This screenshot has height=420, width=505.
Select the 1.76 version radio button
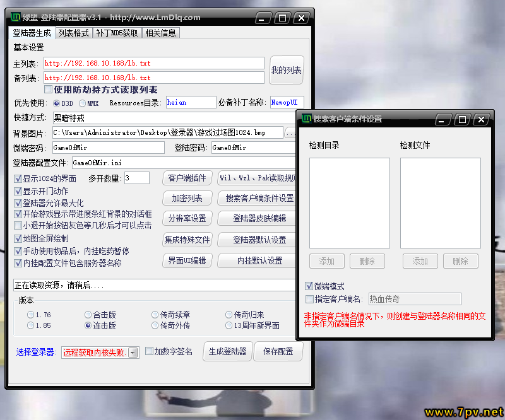(30, 315)
